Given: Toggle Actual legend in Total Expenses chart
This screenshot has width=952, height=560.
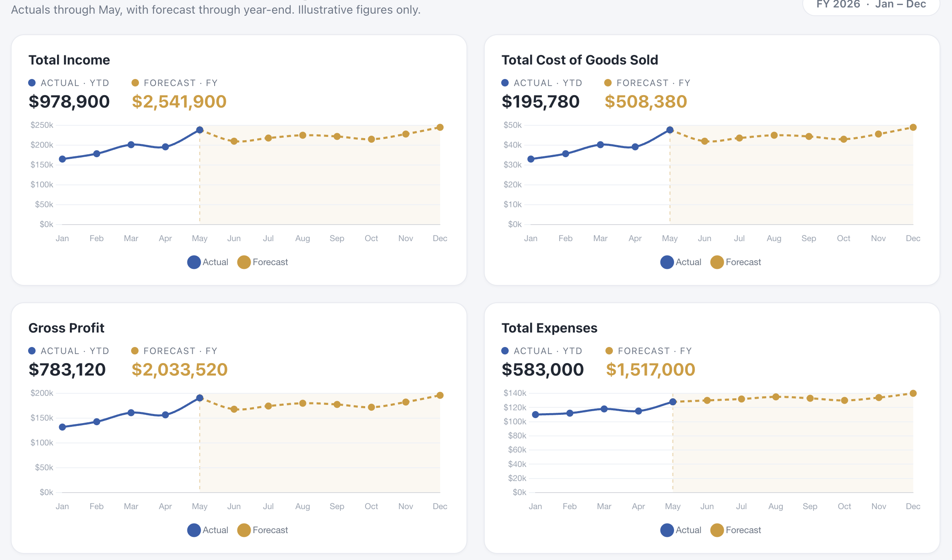Looking at the screenshot, I should (x=681, y=530).
